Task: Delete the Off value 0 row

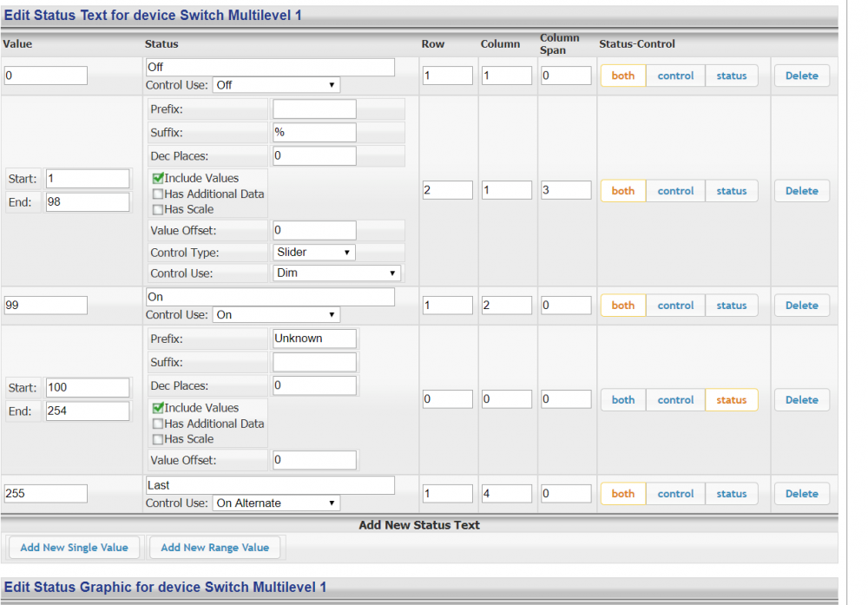Action: [x=801, y=76]
